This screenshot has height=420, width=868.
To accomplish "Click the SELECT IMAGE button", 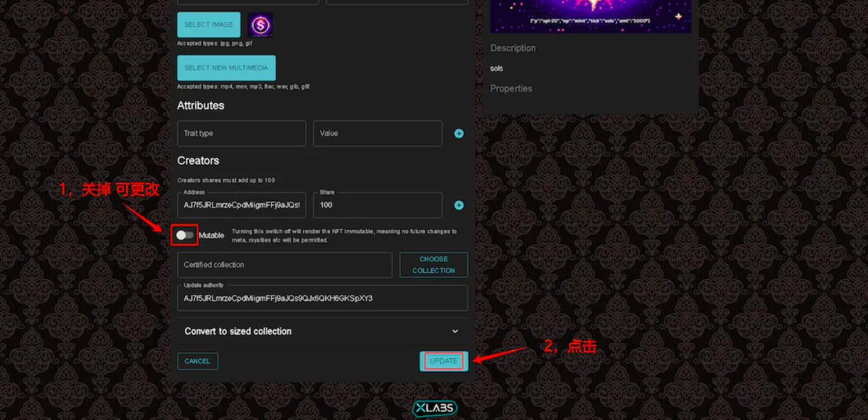I will coord(208,25).
